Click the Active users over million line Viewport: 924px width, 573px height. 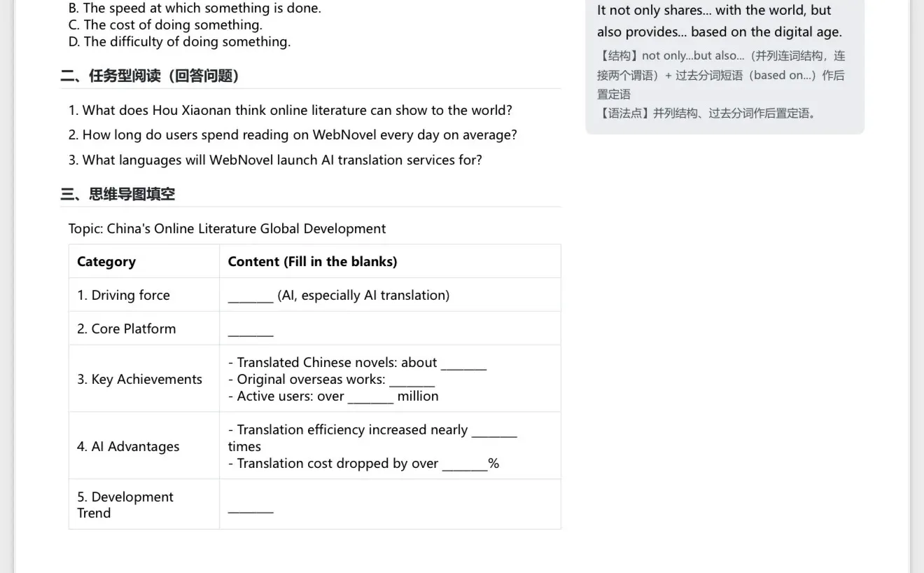(x=333, y=396)
